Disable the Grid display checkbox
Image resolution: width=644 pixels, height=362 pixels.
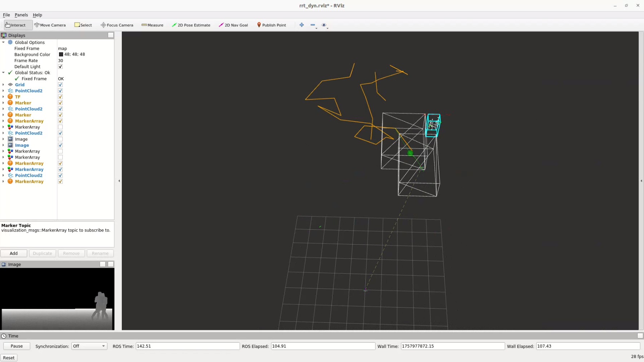61,85
